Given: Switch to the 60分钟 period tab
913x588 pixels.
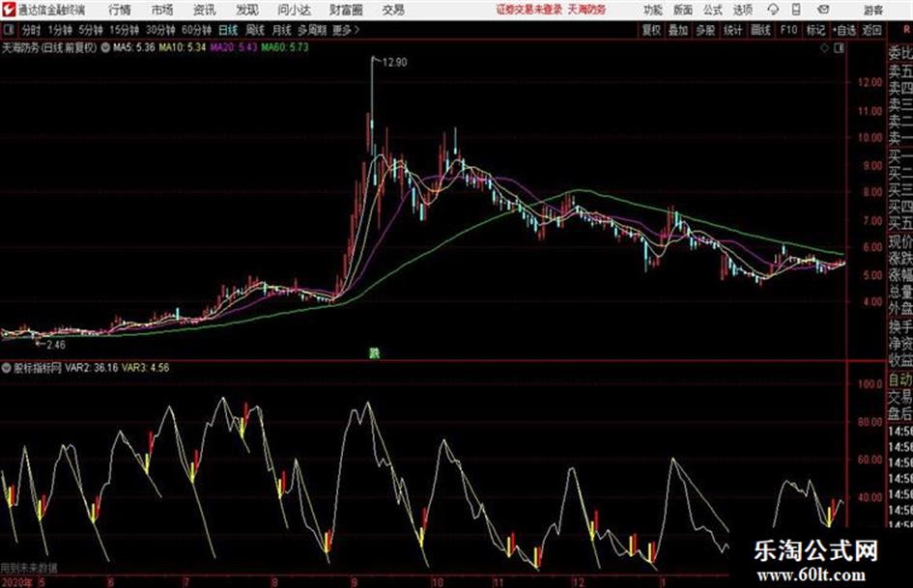Looking at the screenshot, I should 197,30.
